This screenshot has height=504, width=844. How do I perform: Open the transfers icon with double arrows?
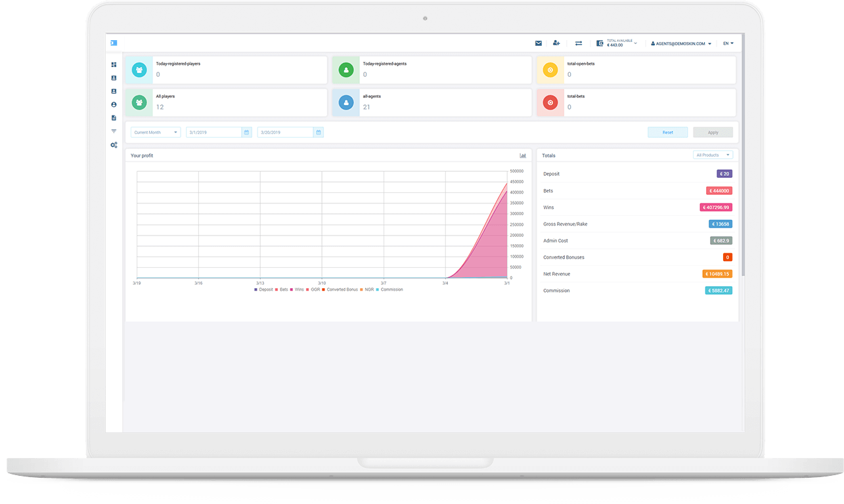579,43
